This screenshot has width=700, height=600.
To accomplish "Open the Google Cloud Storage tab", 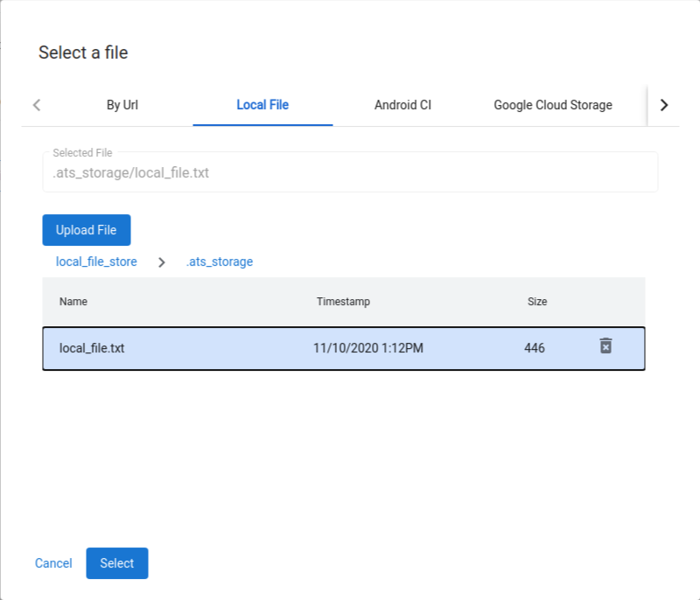I will click(x=553, y=105).
